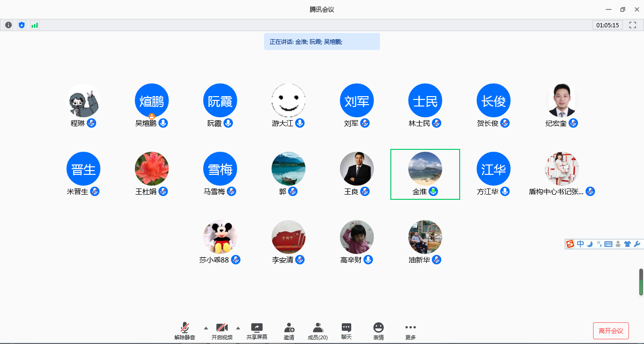Select the Mickey Mouse avatar of 莎小乖88
Viewport: 644px width, 344px height.
click(x=220, y=237)
